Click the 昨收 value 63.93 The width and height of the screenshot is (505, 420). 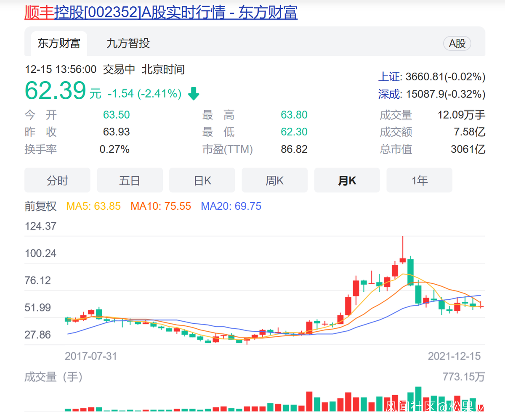point(117,132)
